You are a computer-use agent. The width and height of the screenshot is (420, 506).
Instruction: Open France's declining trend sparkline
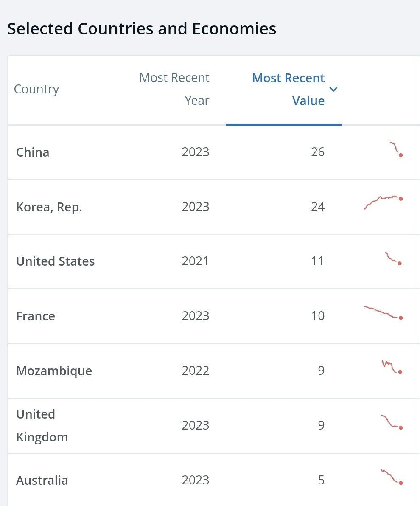[x=383, y=312]
